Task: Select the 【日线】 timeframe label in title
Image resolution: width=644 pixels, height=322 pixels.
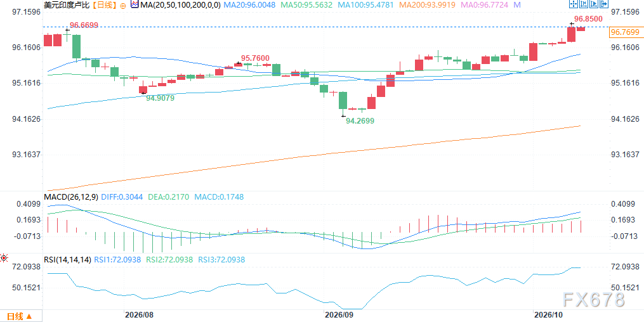Action: coord(104,5)
